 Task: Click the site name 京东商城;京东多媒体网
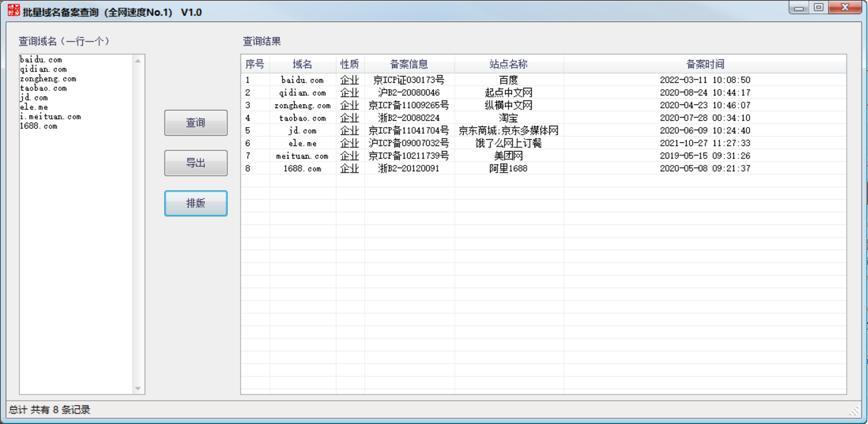508,131
